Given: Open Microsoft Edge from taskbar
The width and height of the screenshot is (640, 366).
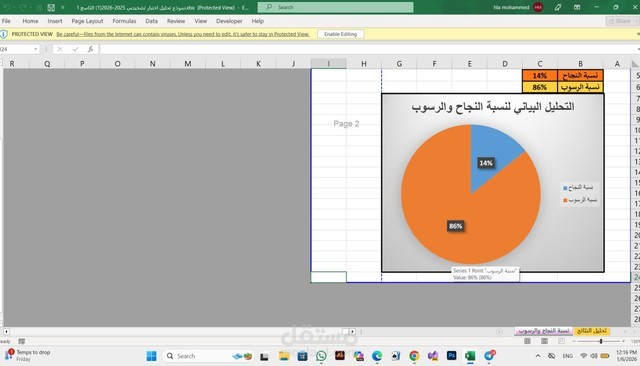Looking at the screenshot, I should coord(377,356).
